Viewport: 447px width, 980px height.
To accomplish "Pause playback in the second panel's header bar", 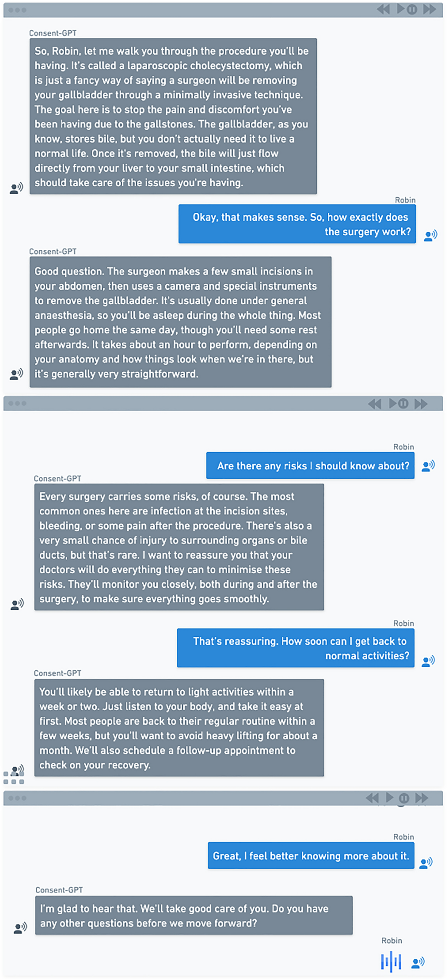I will [x=403, y=404].
